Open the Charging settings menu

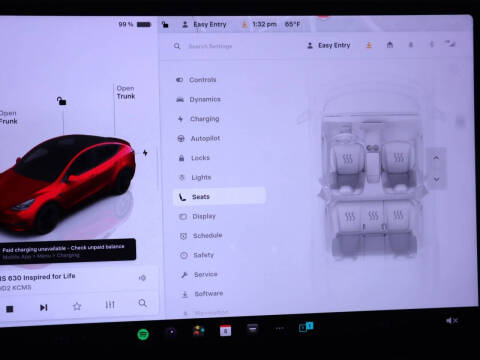pos(198,119)
